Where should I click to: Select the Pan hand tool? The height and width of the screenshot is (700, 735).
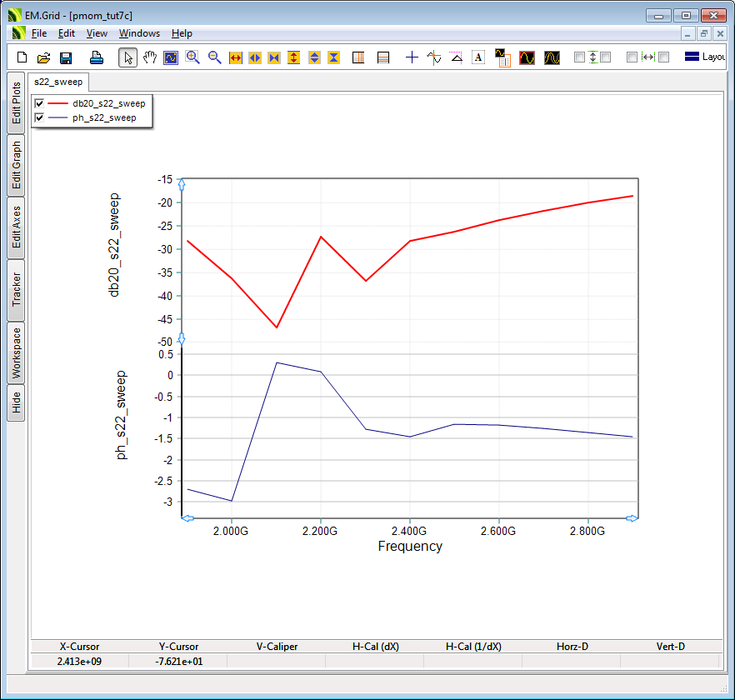[150, 57]
